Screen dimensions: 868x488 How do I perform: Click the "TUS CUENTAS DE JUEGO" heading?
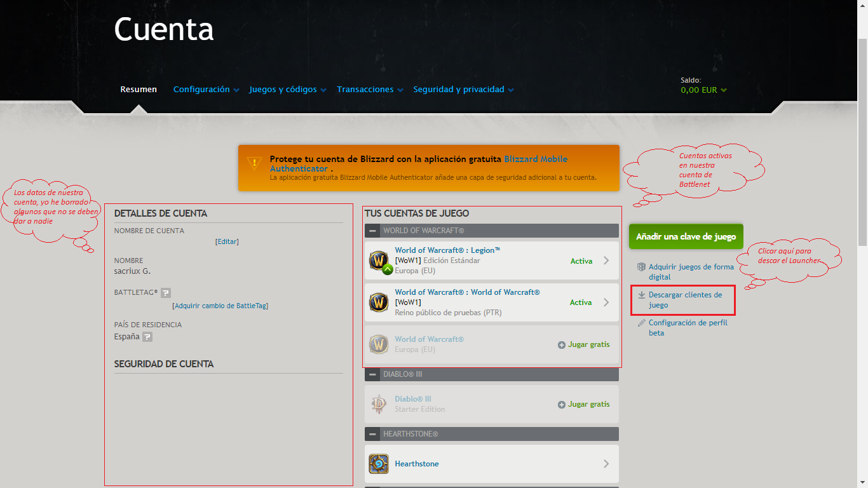pyautogui.click(x=417, y=213)
